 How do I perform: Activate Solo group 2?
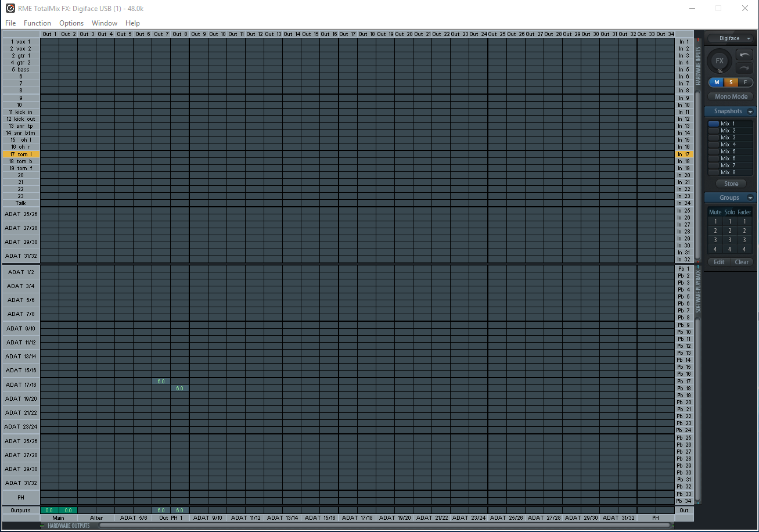(730, 231)
